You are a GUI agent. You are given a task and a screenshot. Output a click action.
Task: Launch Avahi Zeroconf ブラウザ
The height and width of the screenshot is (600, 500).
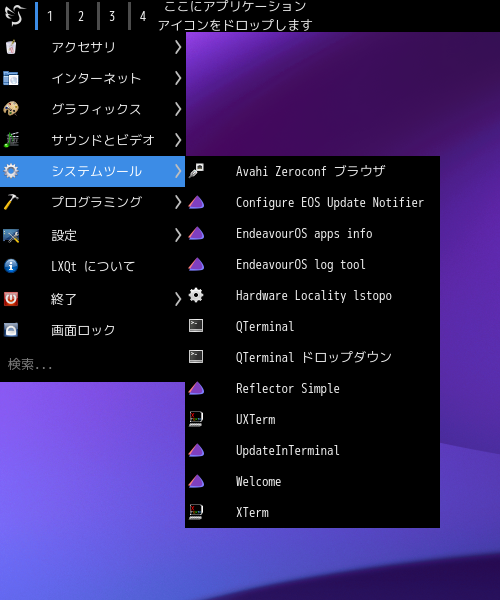(313, 171)
